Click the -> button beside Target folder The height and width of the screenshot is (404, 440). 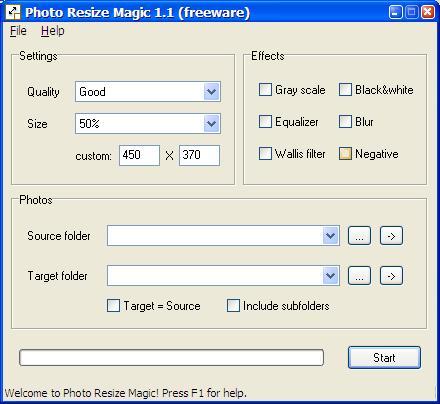coord(391,276)
